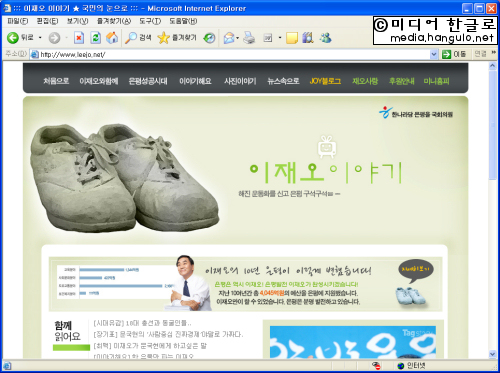This screenshot has height=373, width=500.
Task: Click the TV mascot icon above the title
Action: [327, 146]
